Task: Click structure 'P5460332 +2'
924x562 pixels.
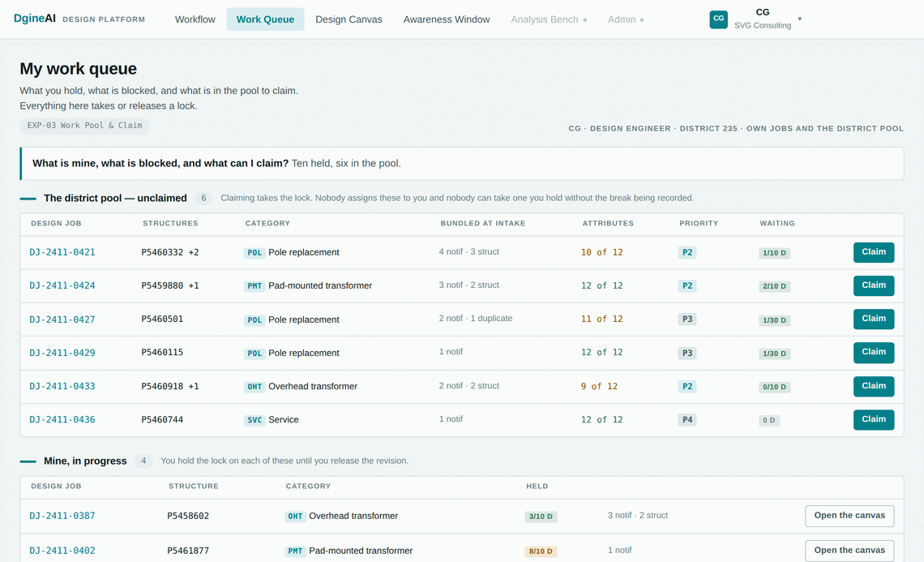Action: (169, 252)
